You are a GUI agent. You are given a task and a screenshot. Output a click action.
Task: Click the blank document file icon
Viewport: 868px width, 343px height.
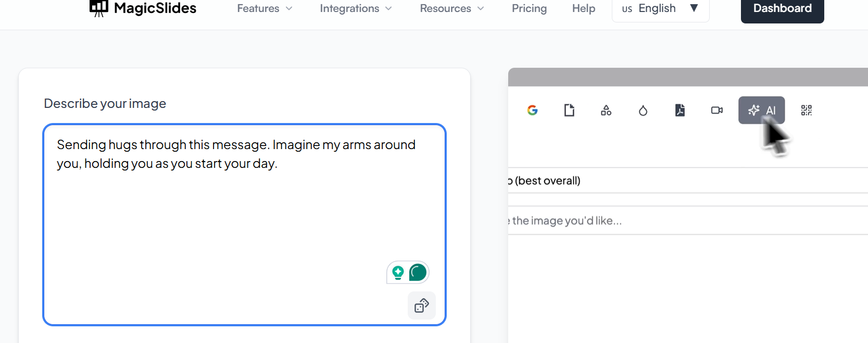569,110
